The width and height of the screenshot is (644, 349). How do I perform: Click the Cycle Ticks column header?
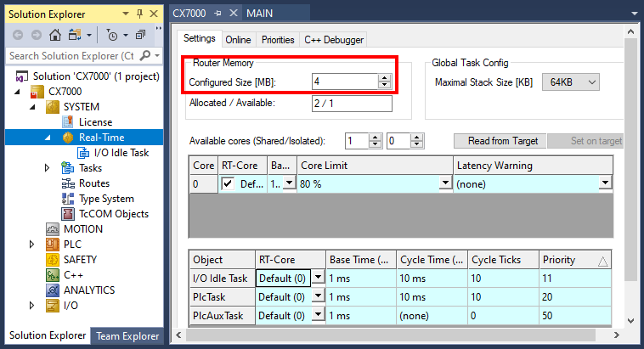503,260
